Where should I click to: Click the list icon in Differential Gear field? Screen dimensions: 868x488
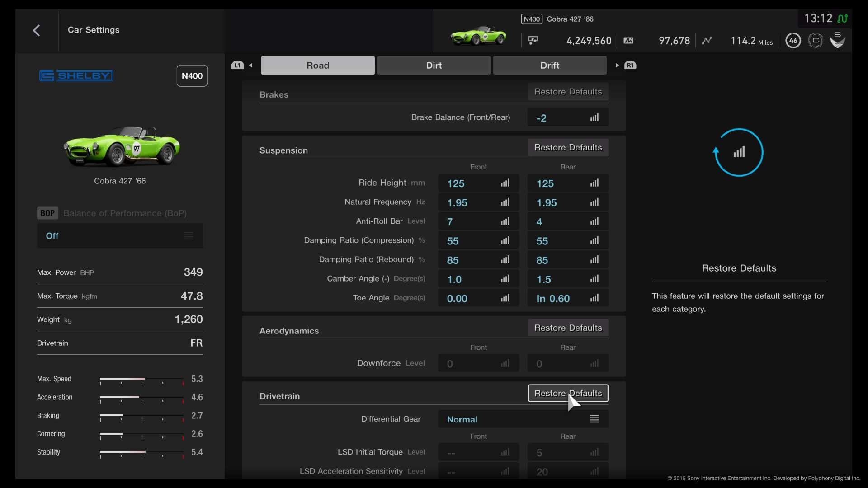[x=594, y=419]
